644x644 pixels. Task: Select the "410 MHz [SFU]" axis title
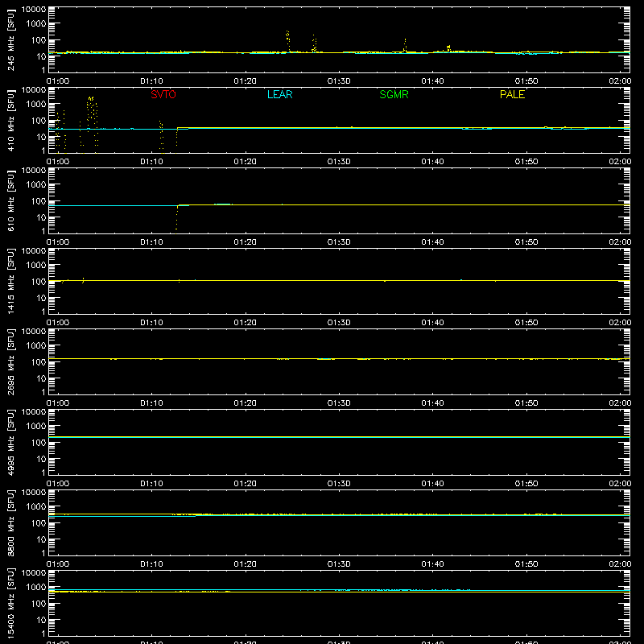[10, 120]
